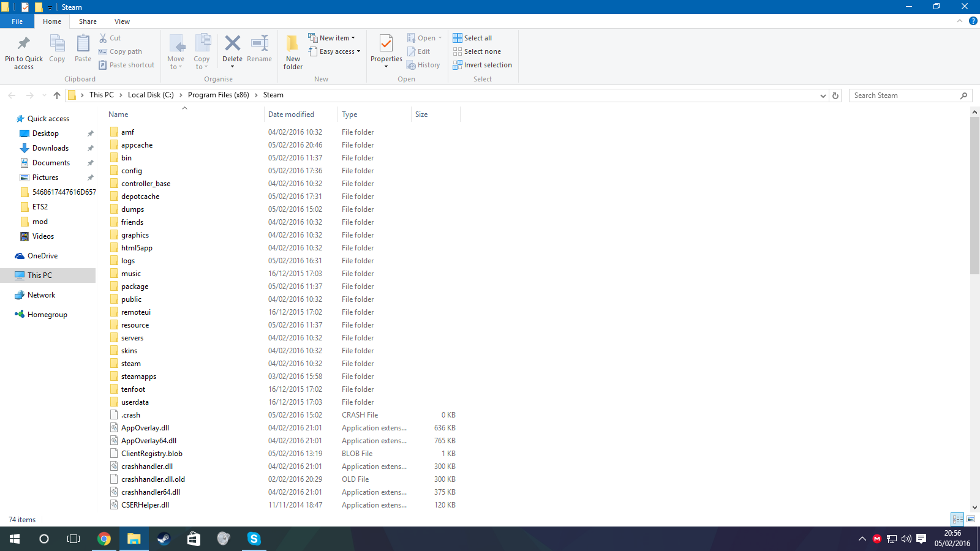The width and height of the screenshot is (980, 551).
Task: Open the Copy to menu
Action: coord(202,52)
